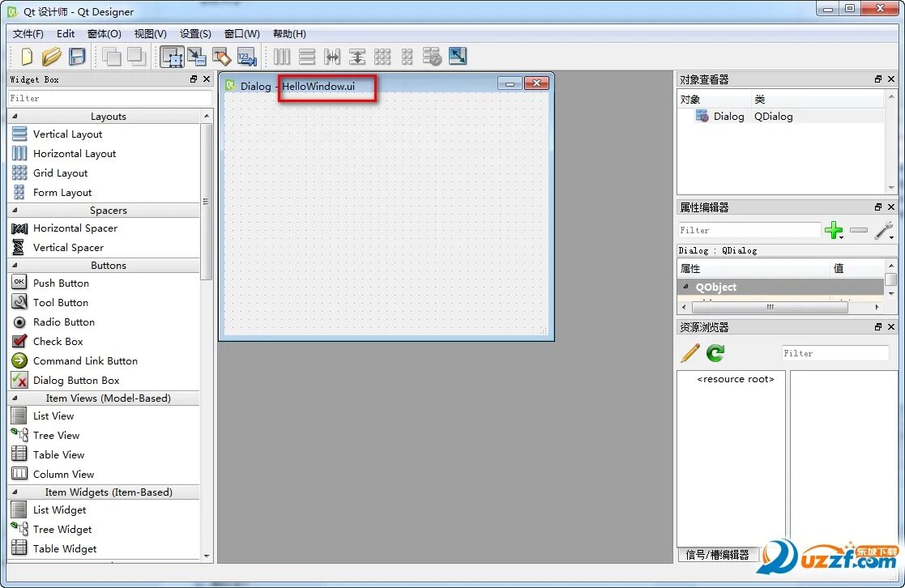Screen dimensions: 905x588
Task: Switch to Edit Tab Order mode
Action: (x=246, y=57)
